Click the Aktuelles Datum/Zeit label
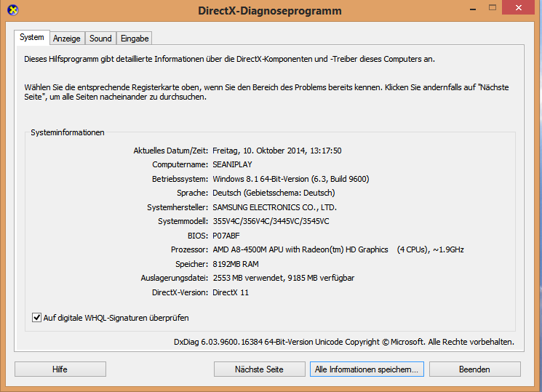Viewport: 542px width, 392px height. tap(171, 151)
